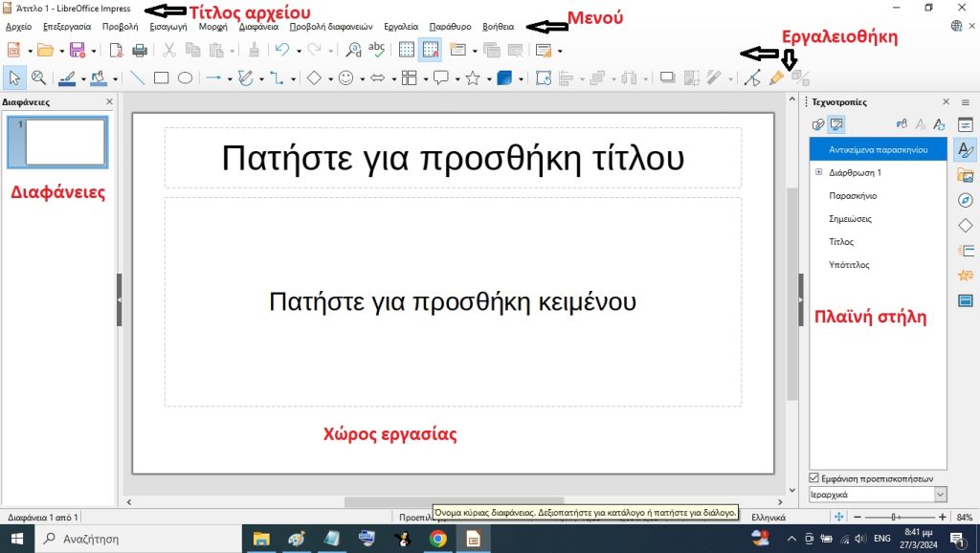
Task: Open Line color dropdown arrow
Action: click(x=83, y=78)
